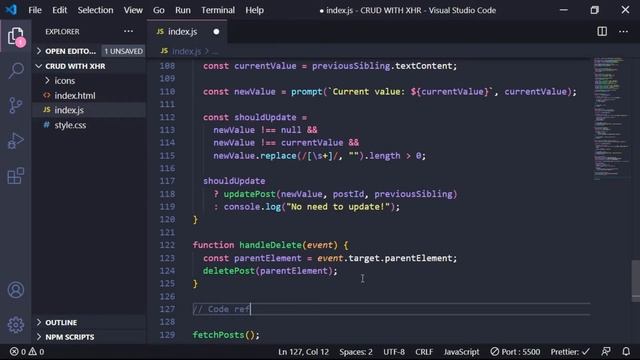Open the Extensions view
This screenshot has width=640, height=360.
click(16, 176)
